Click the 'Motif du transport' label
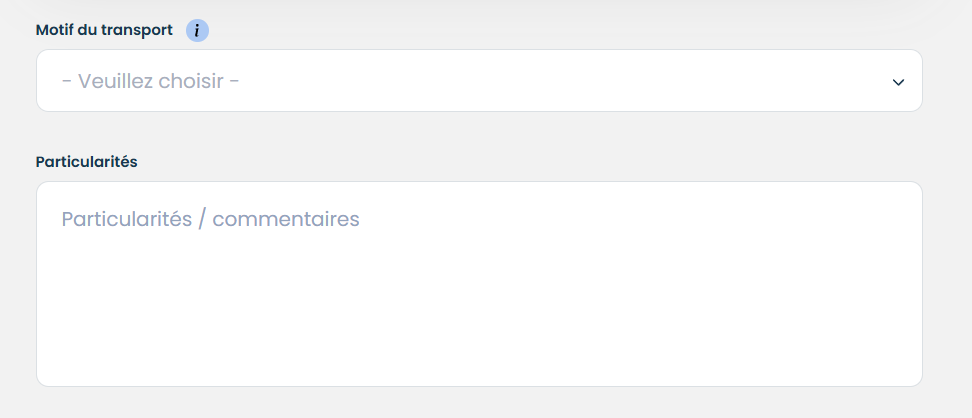This screenshot has height=418, width=972. (104, 30)
